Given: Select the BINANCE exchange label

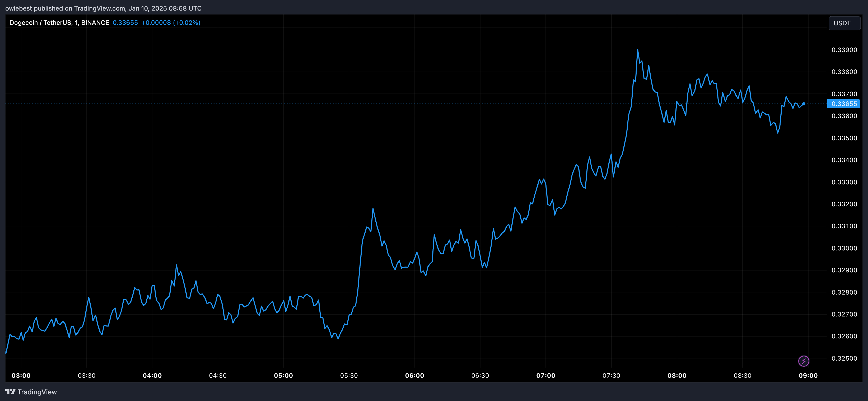Looking at the screenshot, I should pyautogui.click(x=95, y=22).
